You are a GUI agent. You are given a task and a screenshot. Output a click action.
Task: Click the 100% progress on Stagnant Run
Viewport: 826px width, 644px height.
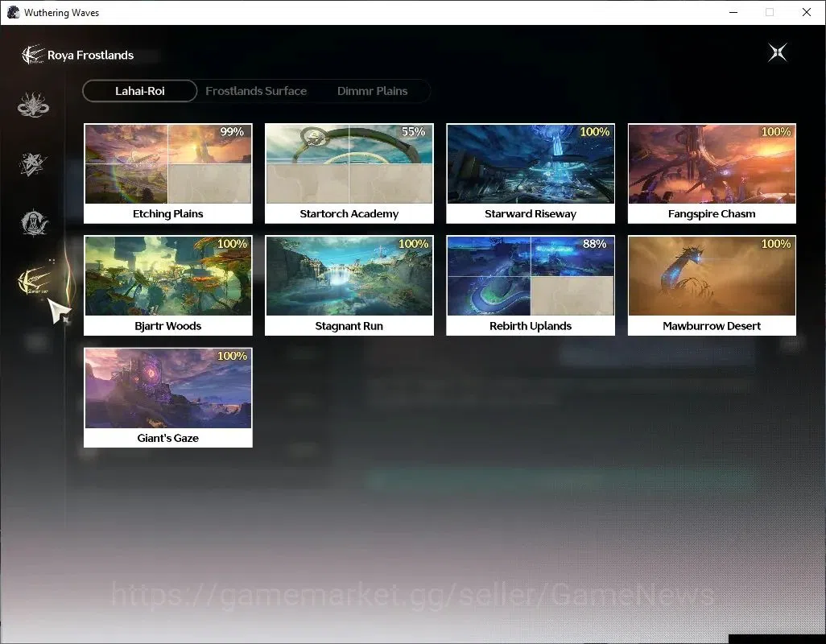(413, 244)
